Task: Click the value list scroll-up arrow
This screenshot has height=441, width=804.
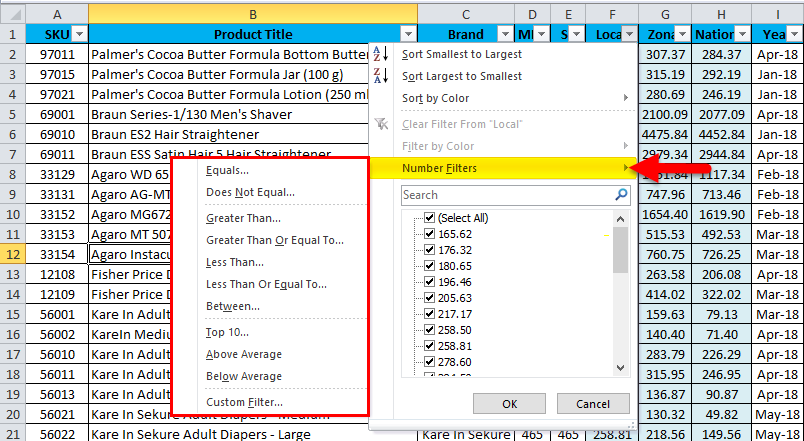Action: (x=620, y=219)
